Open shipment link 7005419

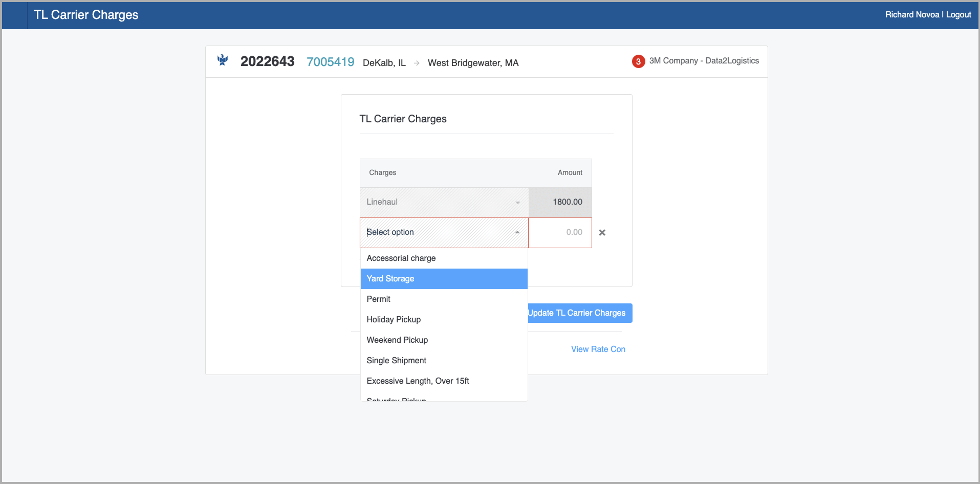(x=331, y=62)
